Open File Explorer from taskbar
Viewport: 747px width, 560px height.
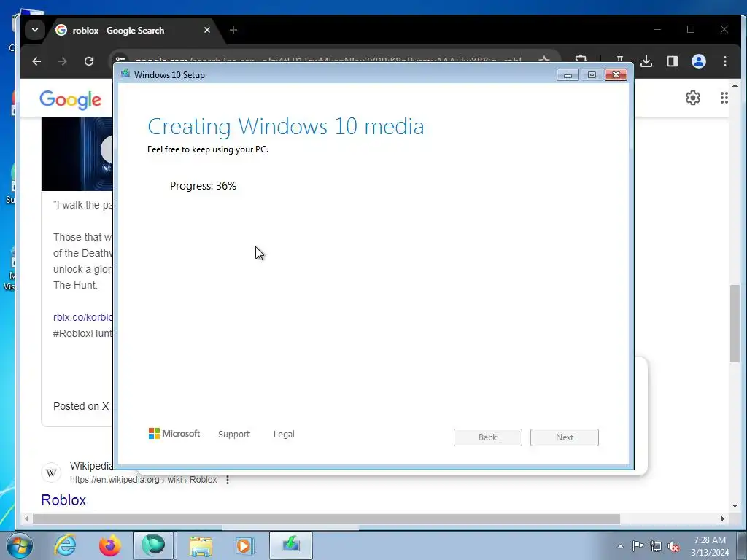201,545
